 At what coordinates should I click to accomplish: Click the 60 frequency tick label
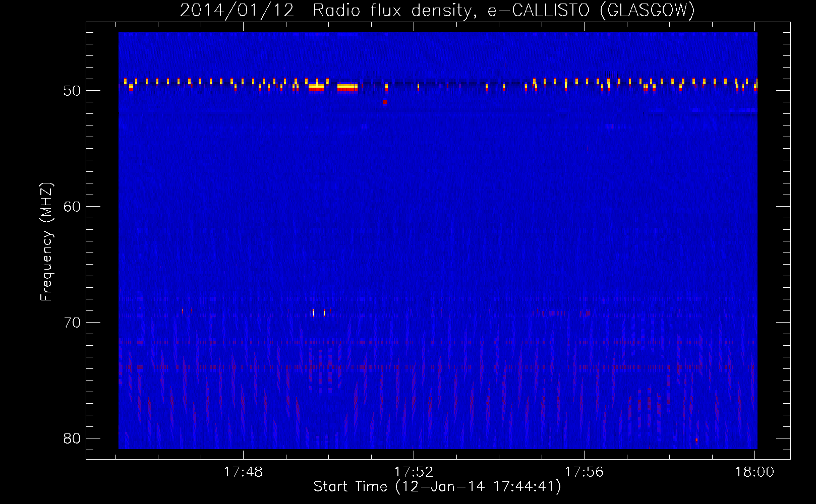point(72,207)
